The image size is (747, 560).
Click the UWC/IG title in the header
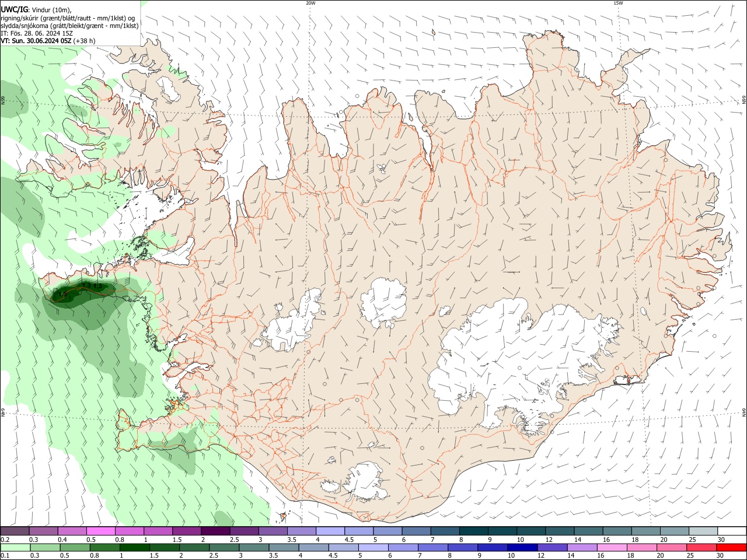point(14,9)
